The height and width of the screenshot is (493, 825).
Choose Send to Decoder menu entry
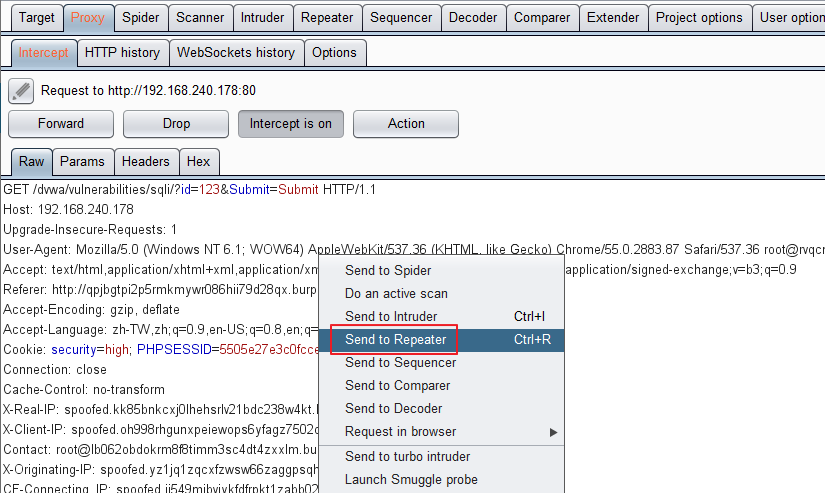click(441, 409)
